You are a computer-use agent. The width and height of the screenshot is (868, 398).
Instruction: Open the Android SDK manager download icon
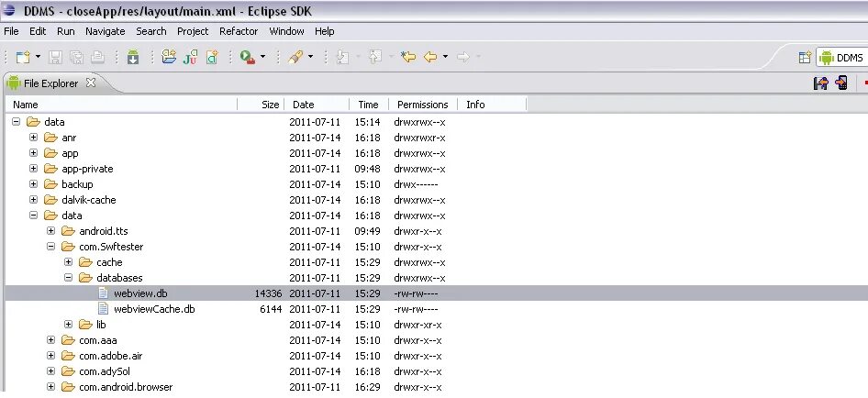(133, 57)
